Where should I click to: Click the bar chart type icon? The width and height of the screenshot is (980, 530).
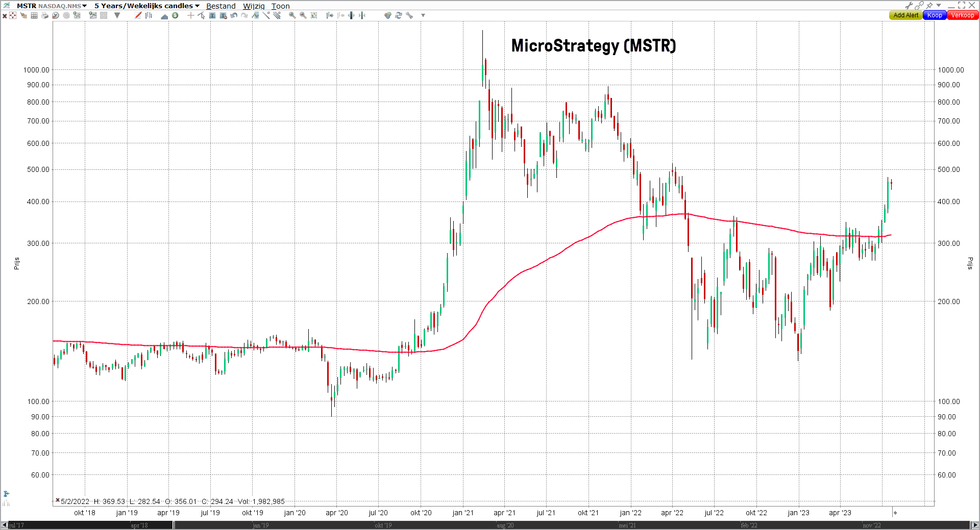(x=149, y=15)
